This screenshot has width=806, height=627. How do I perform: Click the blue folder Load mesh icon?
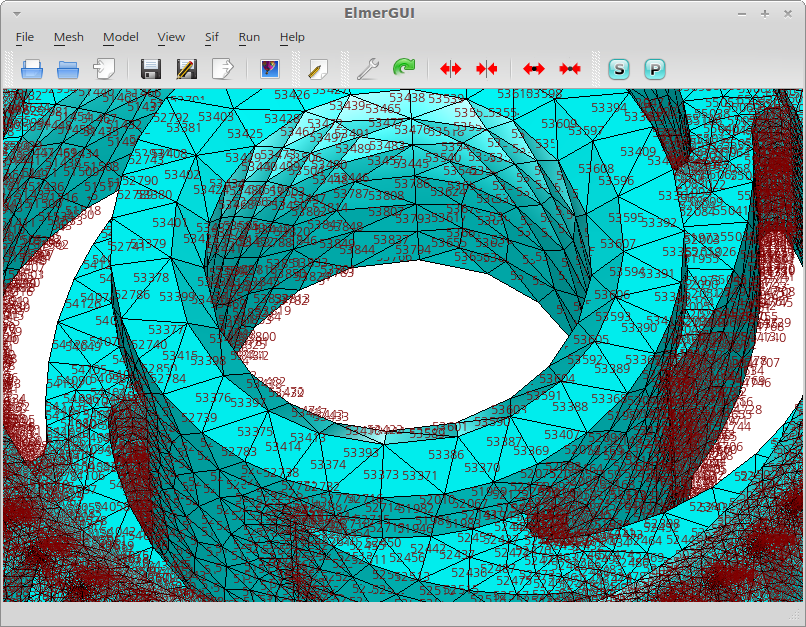[x=68, y=69]
